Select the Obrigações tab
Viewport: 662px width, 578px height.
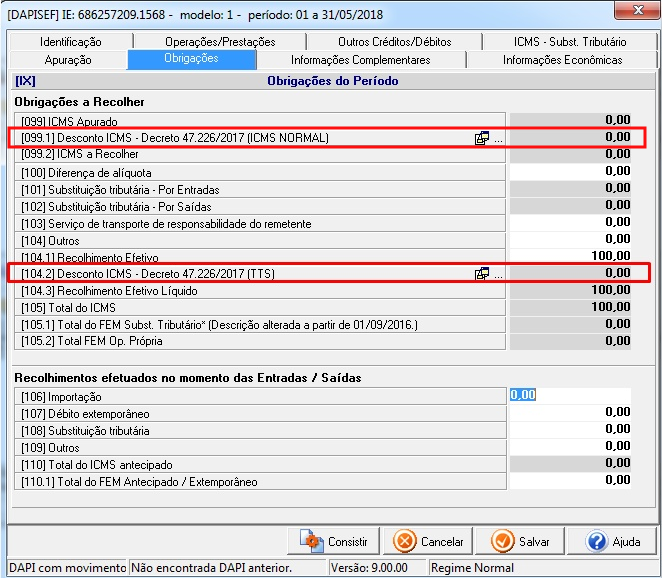[190, 59]
